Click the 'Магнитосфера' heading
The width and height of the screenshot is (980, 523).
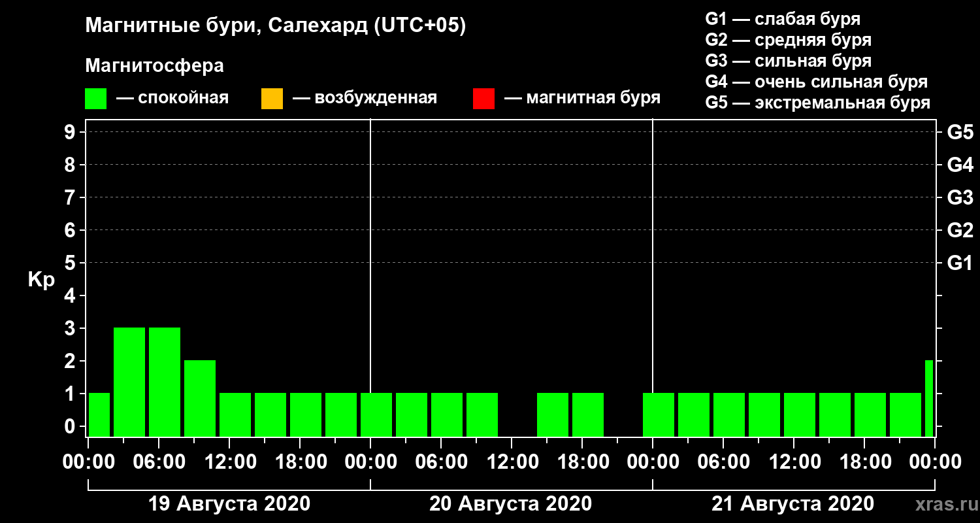[x=154, y=66]
